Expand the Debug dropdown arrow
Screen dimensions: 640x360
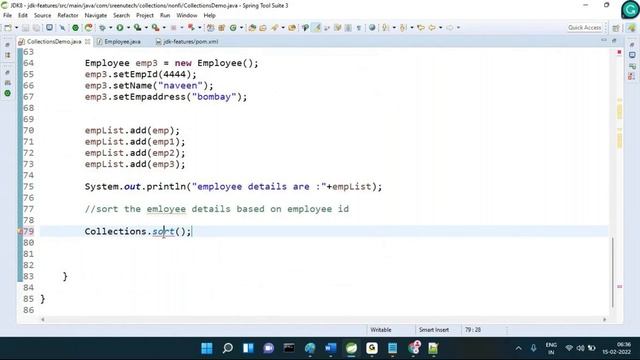coord(111,28)
